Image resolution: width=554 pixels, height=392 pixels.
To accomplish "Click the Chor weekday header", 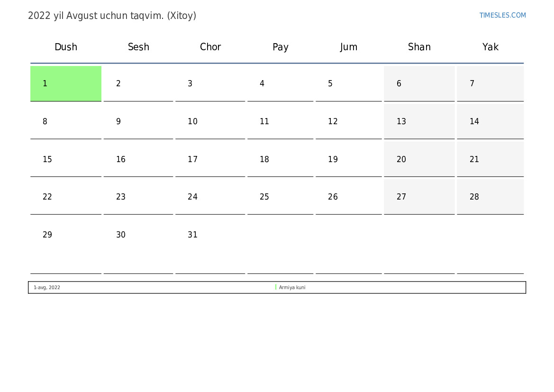I will click(x=210, y=47).
